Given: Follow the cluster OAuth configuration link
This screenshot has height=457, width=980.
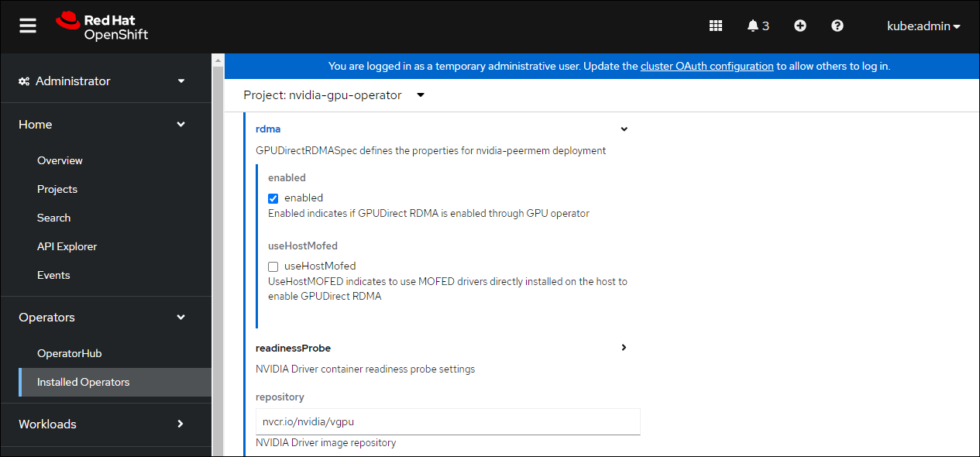Looking at the screenshot, I should (x=707, y=66).
